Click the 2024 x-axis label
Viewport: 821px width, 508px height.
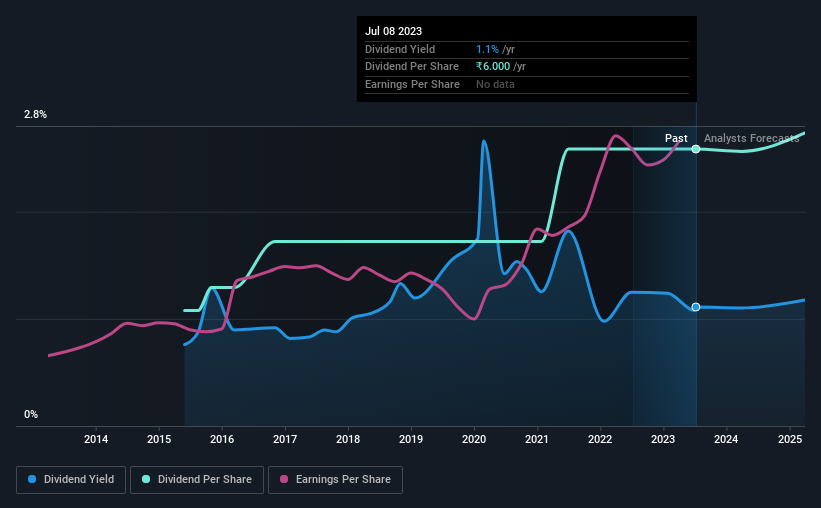(726, 439)
